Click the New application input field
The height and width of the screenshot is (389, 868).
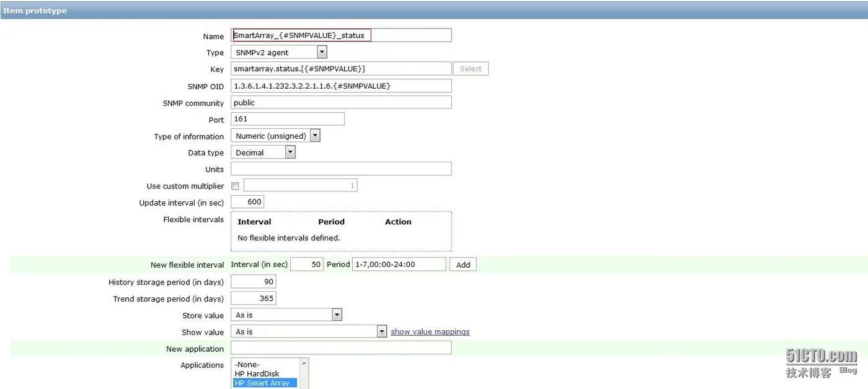pos(341,348)
